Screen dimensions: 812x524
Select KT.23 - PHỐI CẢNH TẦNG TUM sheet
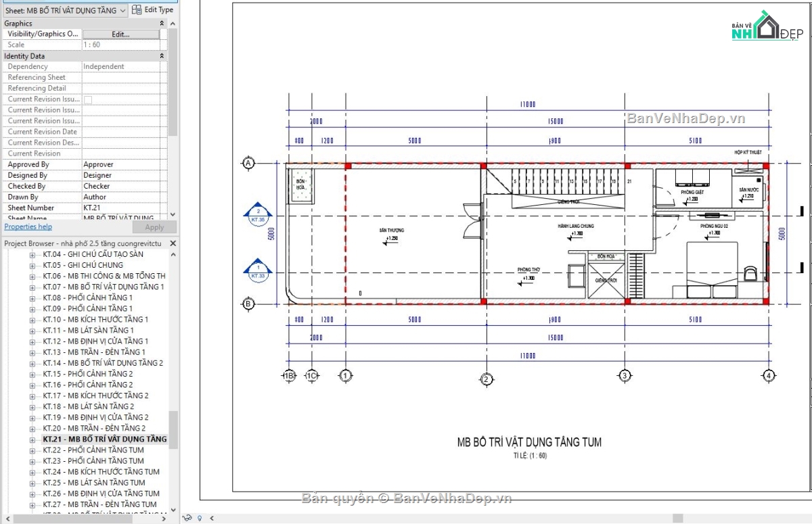tap(93, 460)
